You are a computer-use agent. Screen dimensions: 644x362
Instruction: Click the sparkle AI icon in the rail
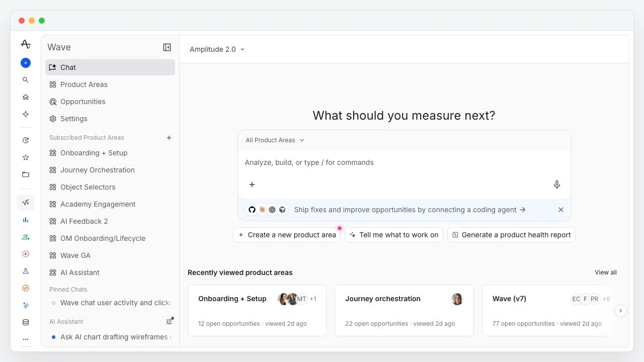[26, 114]
